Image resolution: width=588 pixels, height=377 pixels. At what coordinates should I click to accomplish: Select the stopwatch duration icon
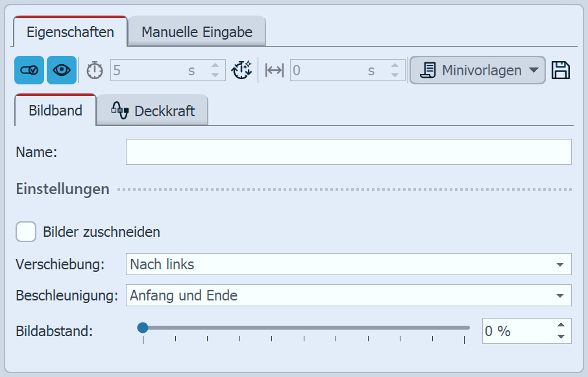[x=93, y=70]
